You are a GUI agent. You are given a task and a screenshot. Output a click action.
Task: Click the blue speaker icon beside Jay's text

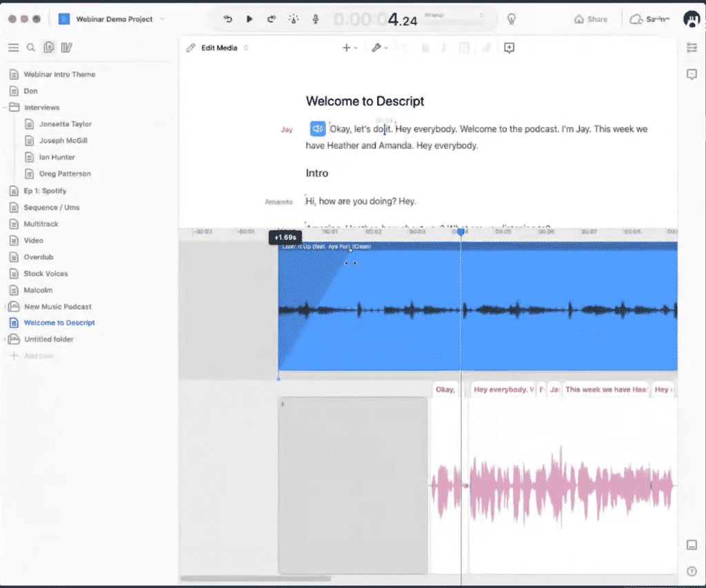(317, 129)
